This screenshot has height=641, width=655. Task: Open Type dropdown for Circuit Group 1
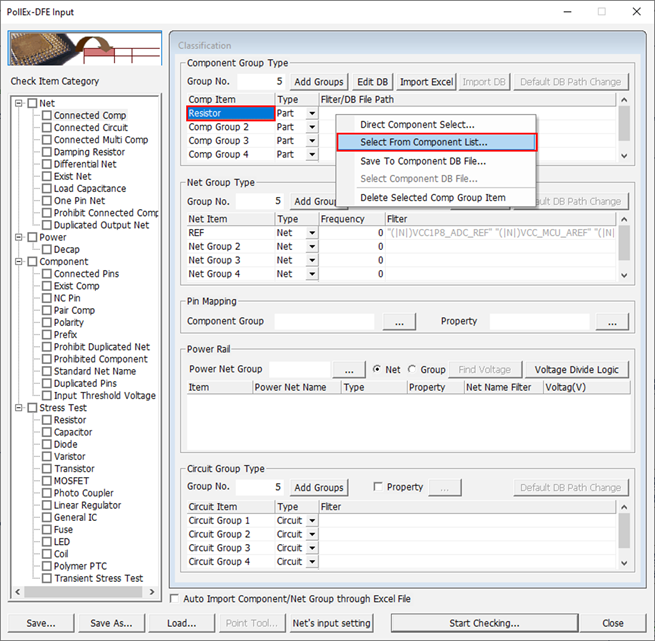311,521
